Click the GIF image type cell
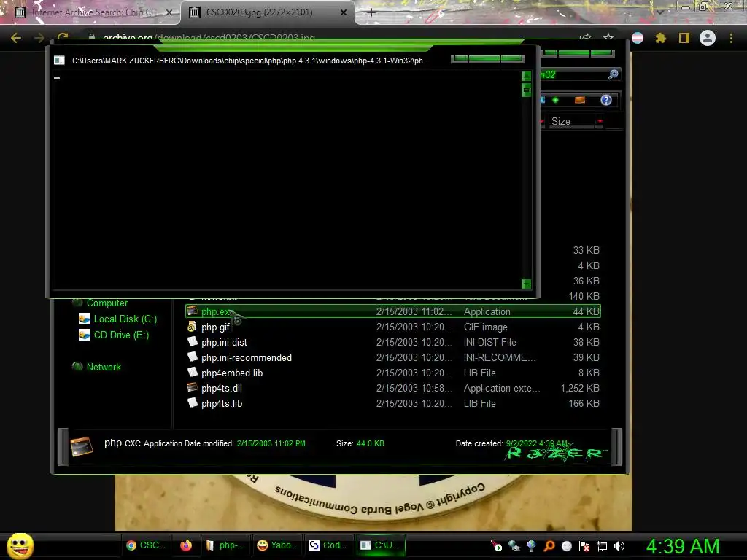 point(485,327)
